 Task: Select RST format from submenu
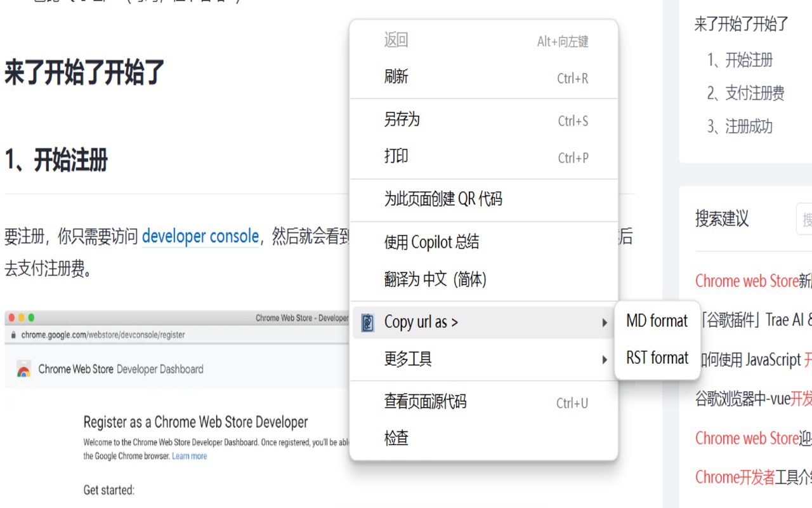pos(657,358)
